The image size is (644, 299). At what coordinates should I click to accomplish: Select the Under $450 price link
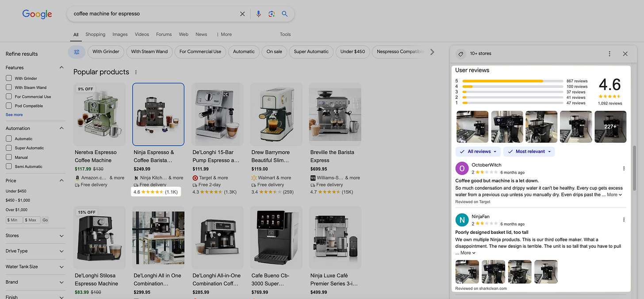(16, 191)
